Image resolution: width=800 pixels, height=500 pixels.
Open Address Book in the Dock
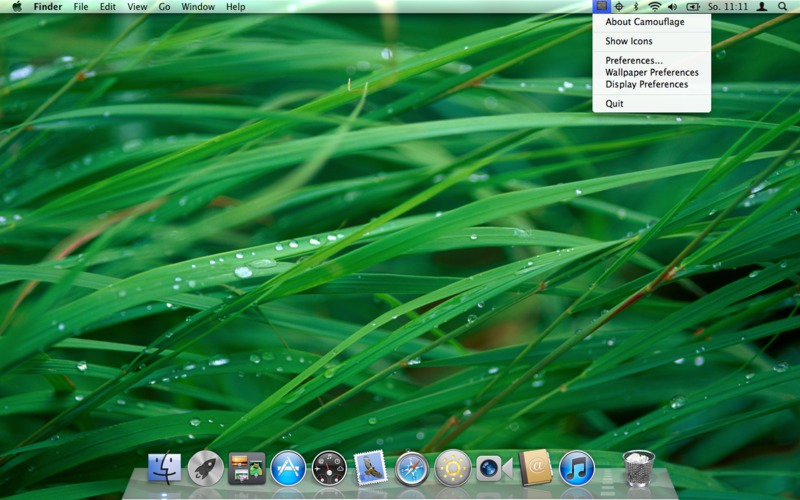(535, 467)
